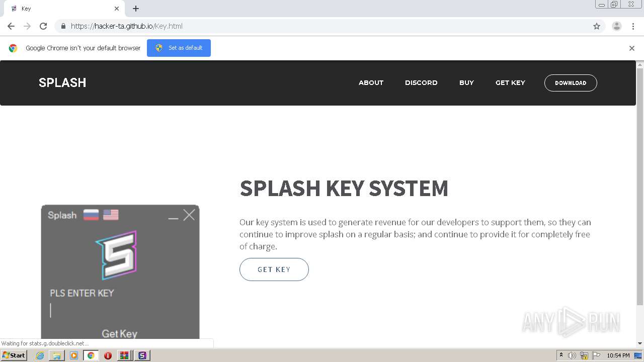
Task: Open the BUY nav item
Action: (466, 83)
